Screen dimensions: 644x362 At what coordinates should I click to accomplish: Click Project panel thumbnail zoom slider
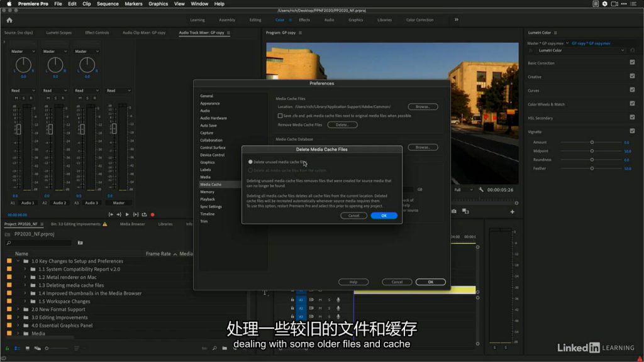coord(56,348)
